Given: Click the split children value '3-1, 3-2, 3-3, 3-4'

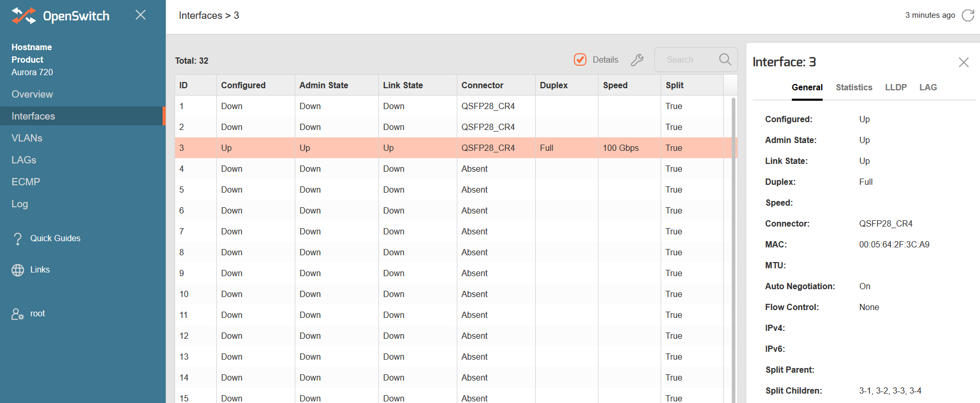Looking at the screenshot, I should click(890, 390).
